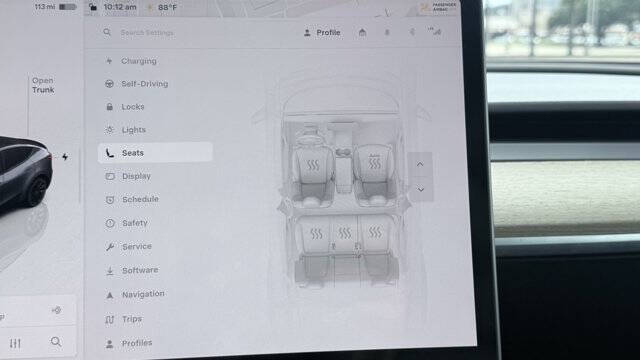Open the Trips menu item
Image resolution: width=640 pixels, height=360 pixels.
[x=124, y=319]
